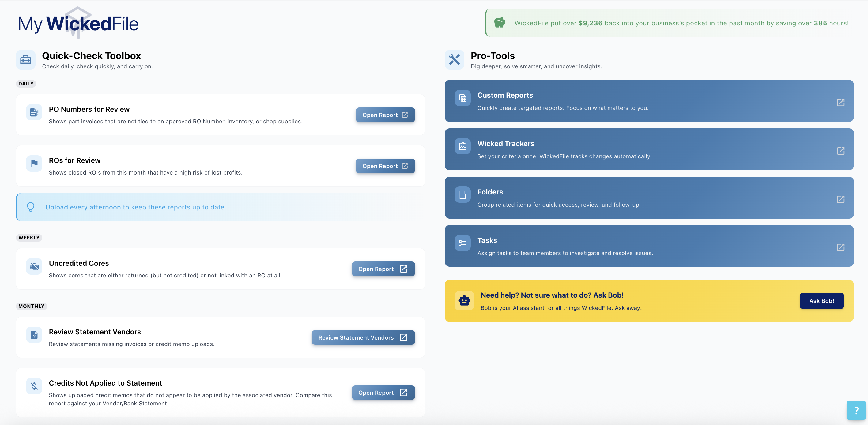Open the PO Numbers for Review report
Image resolution: width=868 pixels, height=425 pixels.
(385, 115)
